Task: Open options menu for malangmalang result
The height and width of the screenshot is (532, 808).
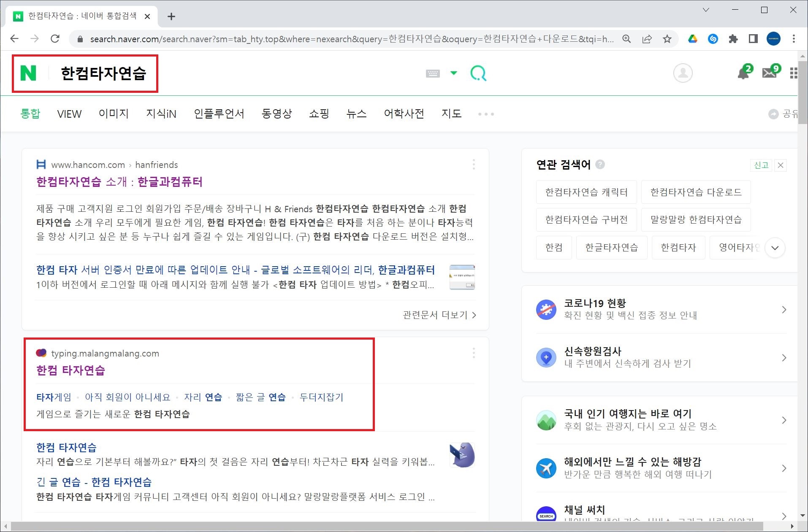Action: click(x=474, y=353)
